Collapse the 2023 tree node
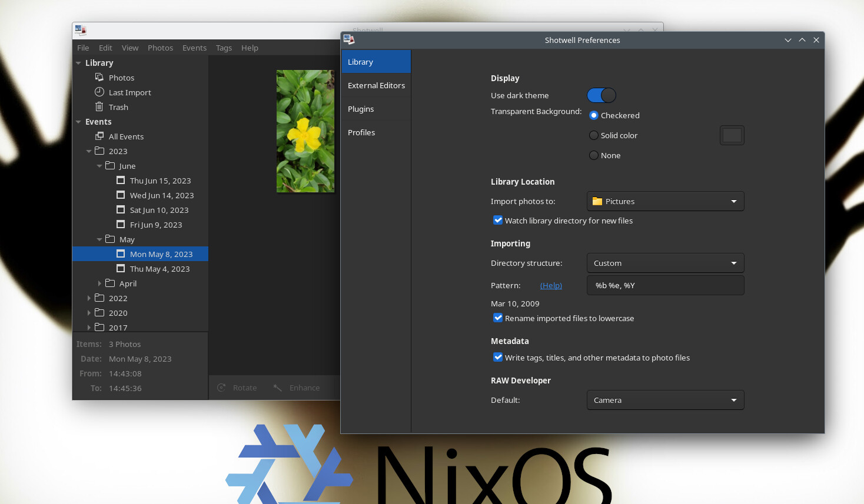The image size is (864, 504). [x=89, y=151]
